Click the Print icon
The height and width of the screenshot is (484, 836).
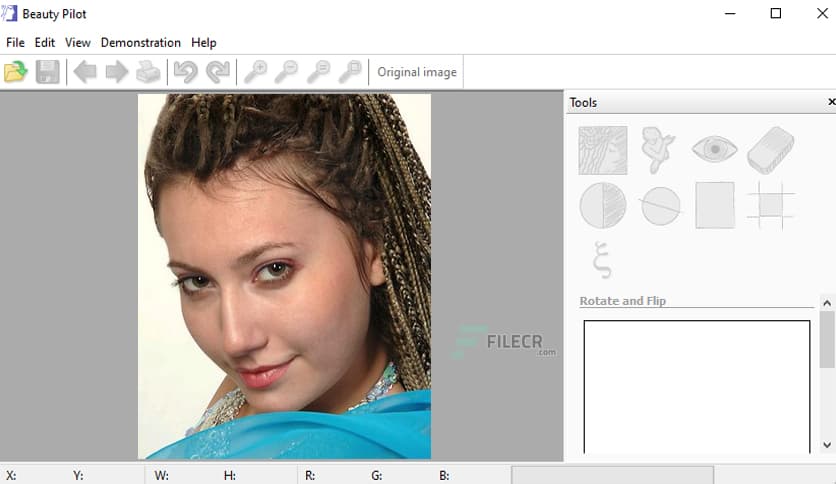tap(148, 71)
